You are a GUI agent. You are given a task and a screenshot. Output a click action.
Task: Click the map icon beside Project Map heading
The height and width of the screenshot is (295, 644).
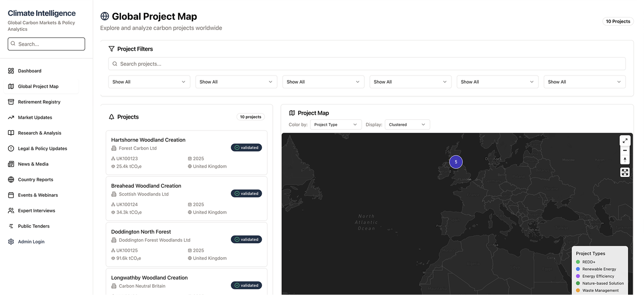pyautogui.click(x=292, y=113)
